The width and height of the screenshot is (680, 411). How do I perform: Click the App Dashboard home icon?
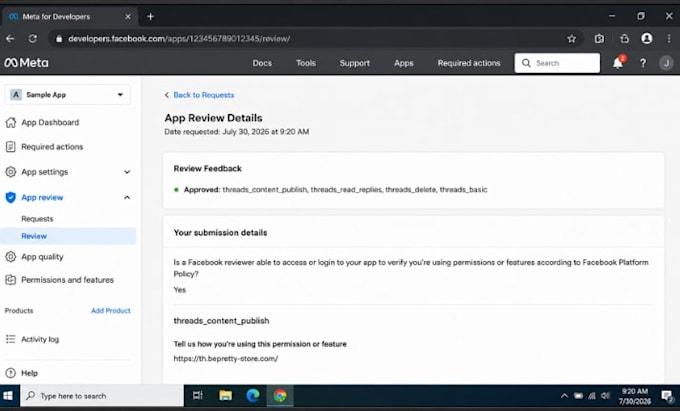(x=10, y=123)
